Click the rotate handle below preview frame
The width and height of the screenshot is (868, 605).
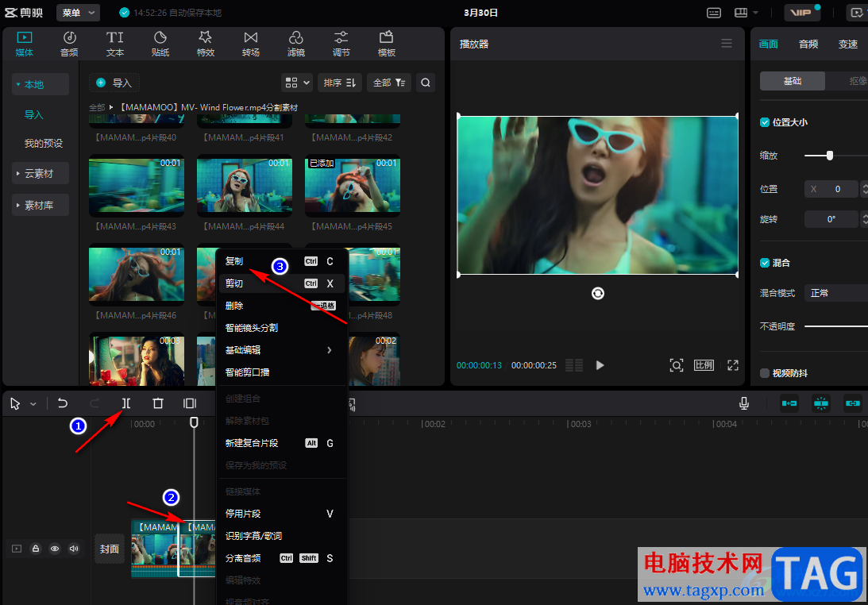598,293
